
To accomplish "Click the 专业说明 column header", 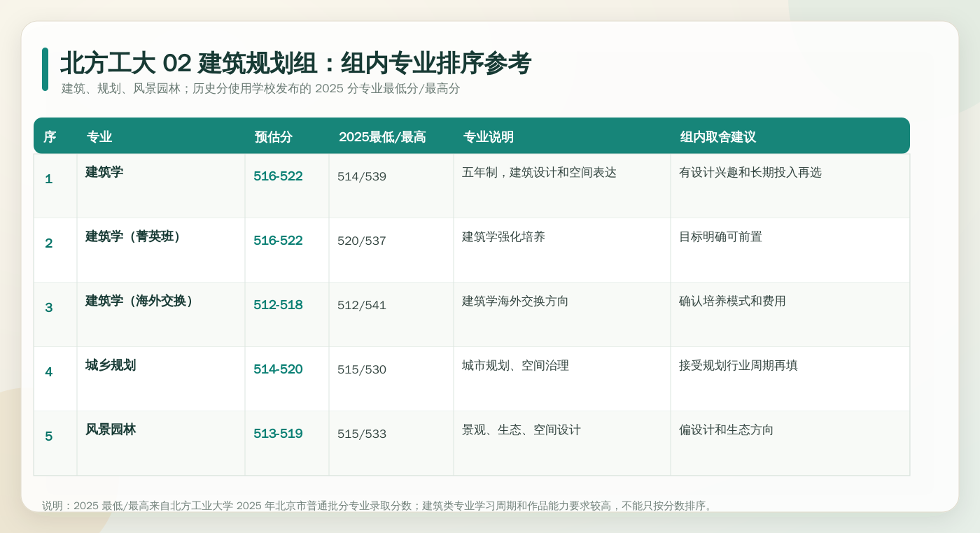I will click(489, 137).
